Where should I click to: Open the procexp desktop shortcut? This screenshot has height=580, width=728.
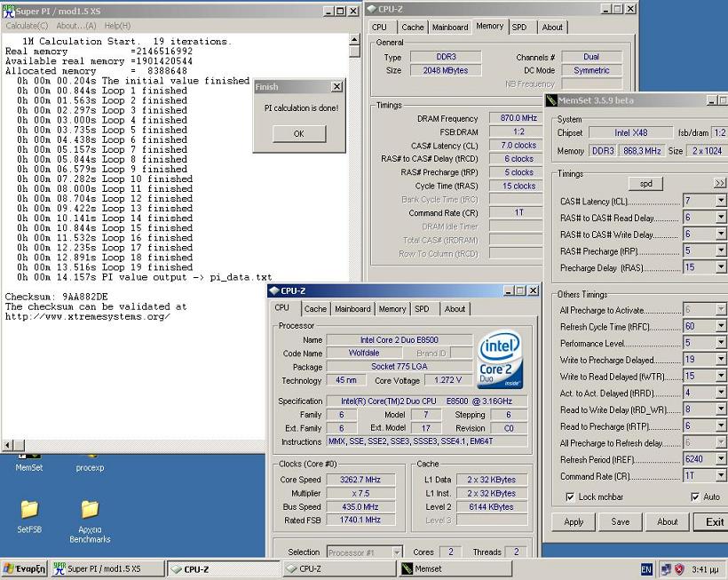[90, 463]
